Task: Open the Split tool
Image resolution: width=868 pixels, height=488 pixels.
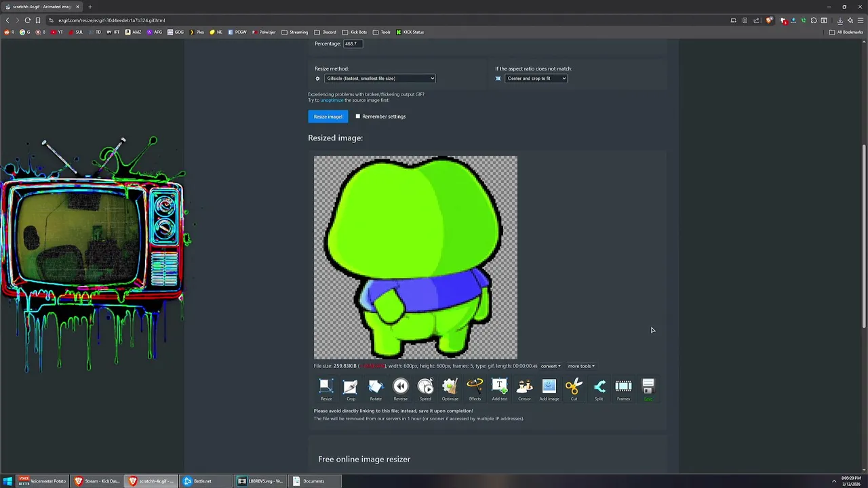Action: pos(599,390)
